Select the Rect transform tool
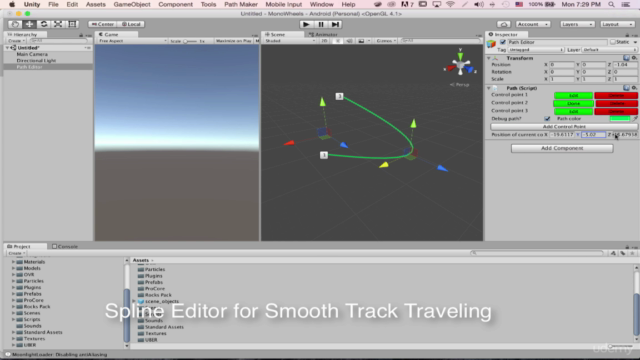 point(72,24)
